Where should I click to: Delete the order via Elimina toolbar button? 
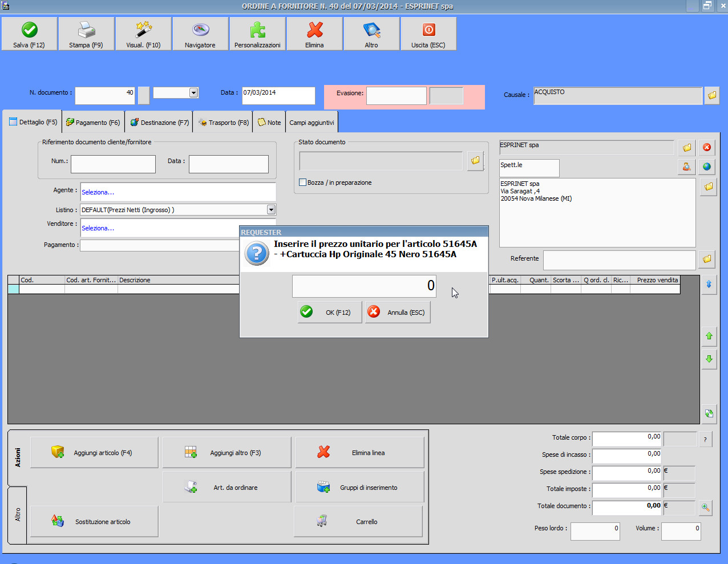314,34
